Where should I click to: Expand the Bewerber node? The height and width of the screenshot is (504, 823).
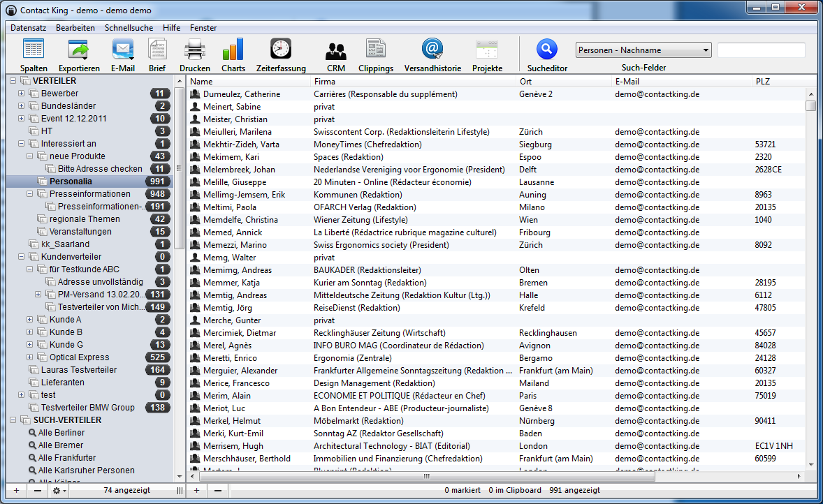21,94
